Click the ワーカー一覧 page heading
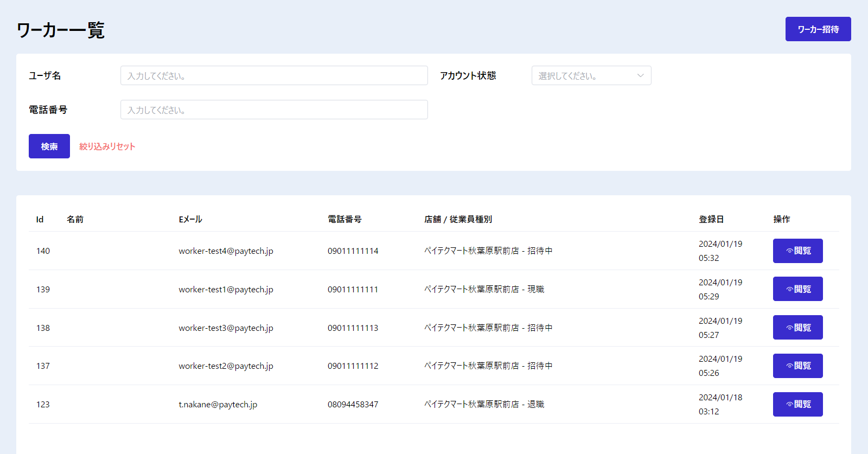Viewport: 868px width, 454px height. [x=60, y=30]
